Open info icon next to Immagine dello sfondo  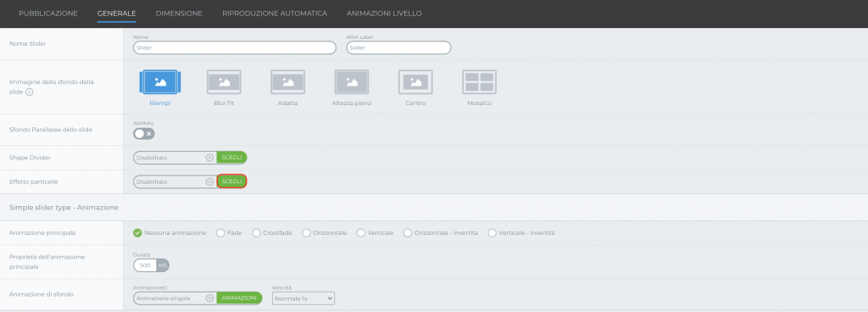click(30, 92)
